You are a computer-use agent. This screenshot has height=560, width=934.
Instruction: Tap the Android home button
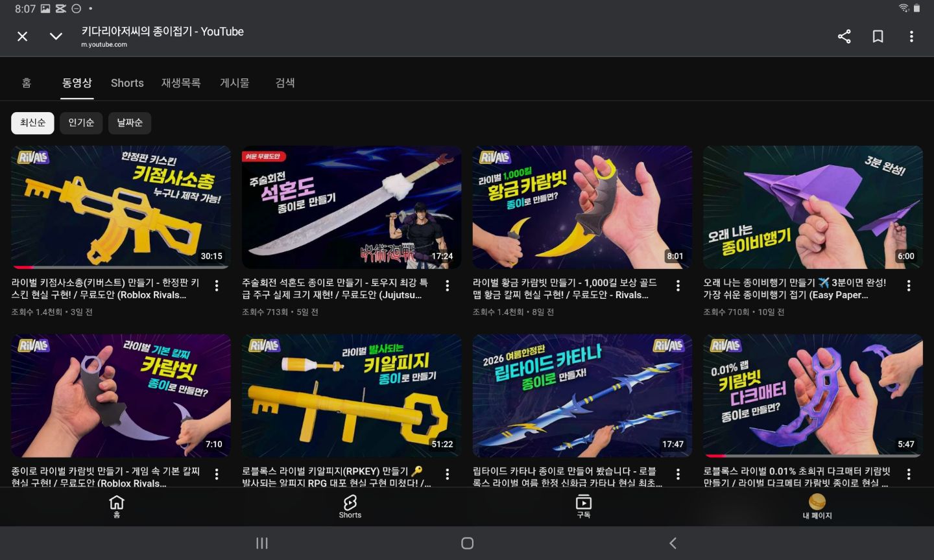(467, 543)
